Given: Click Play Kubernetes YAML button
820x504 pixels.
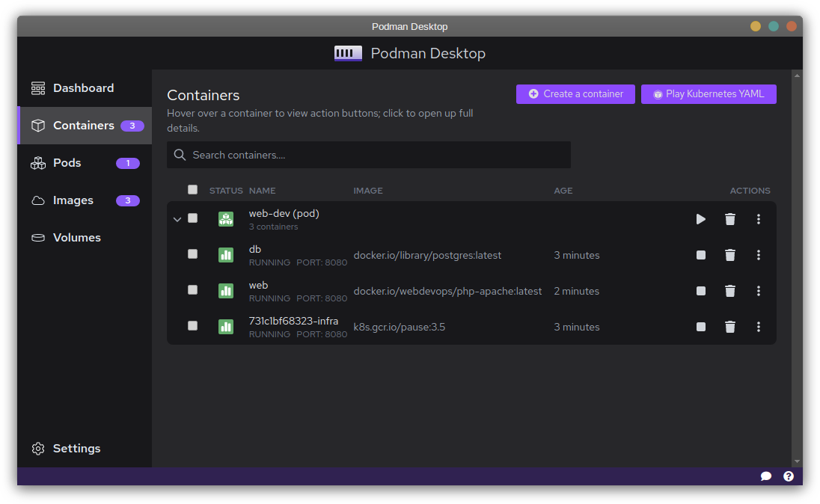Looking at the screenshot, I should point(708,94).
